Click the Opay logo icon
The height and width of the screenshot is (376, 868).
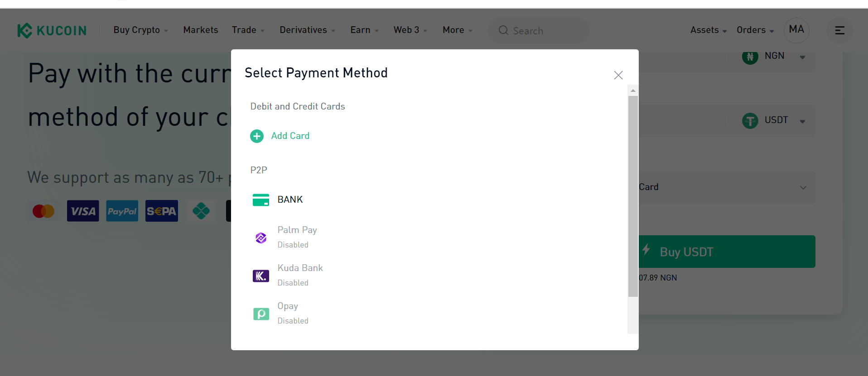261,314
